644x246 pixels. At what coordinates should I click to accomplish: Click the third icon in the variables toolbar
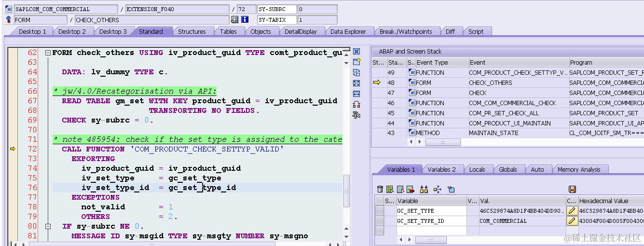(x=400, y=189)
